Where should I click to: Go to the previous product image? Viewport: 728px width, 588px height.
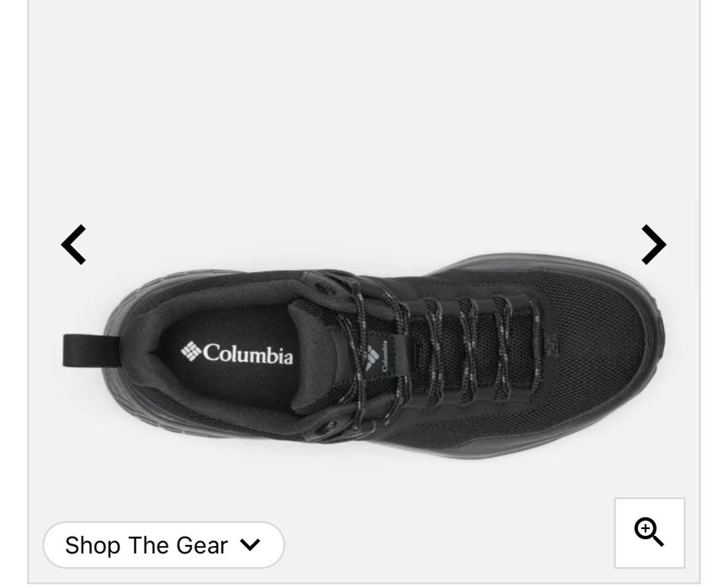click(x=73, y=245)
